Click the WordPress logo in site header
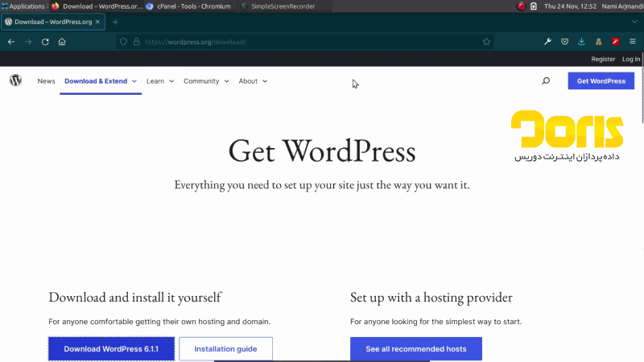The image size is (644, 362). tap(15, 80)
